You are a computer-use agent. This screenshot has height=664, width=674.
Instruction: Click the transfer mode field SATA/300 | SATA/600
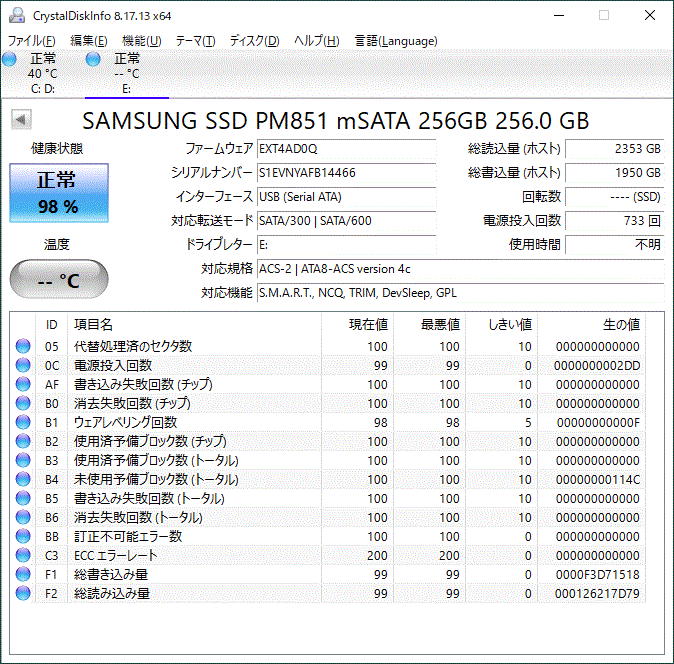pos(346,221)
